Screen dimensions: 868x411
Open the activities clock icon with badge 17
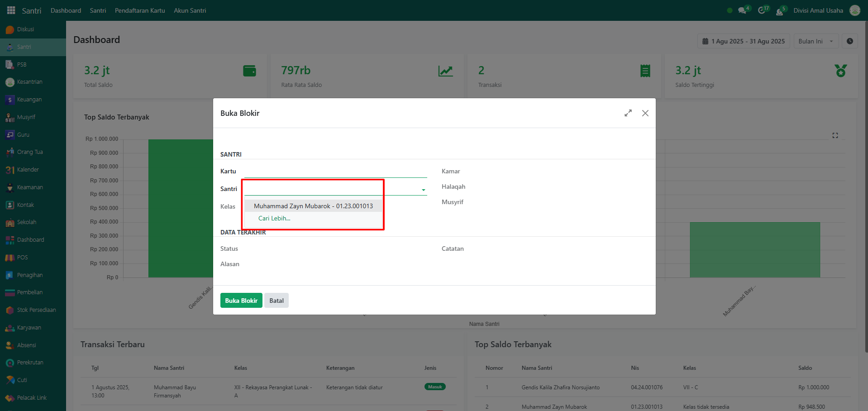(x=762, y=10)
